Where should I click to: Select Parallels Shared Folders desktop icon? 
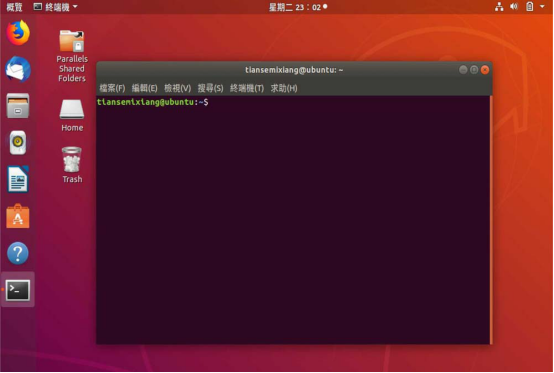pyautogui.click(x=72, y=56)
